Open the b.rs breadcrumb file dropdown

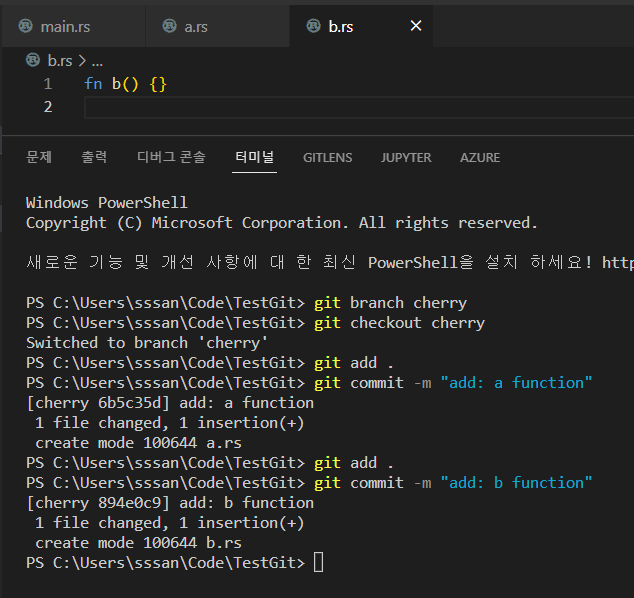(x=59, y=61)
